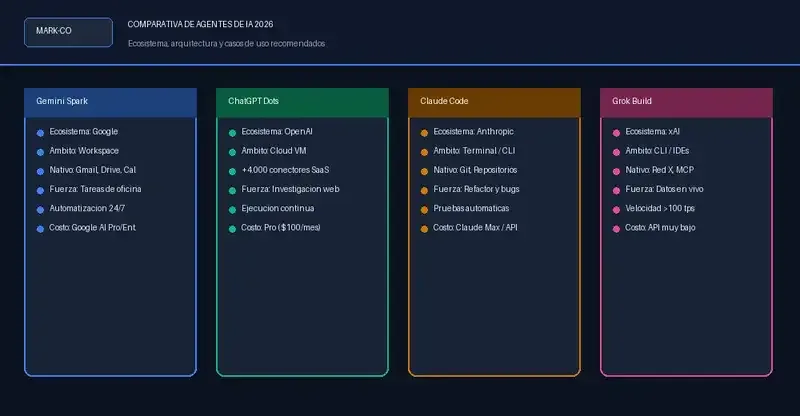Click the text 'Ejecucion continua'

278,208
